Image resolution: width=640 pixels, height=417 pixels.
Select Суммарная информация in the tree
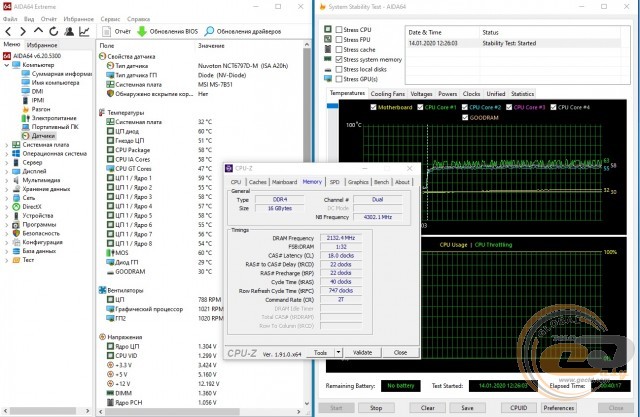[x=57, y=74]
